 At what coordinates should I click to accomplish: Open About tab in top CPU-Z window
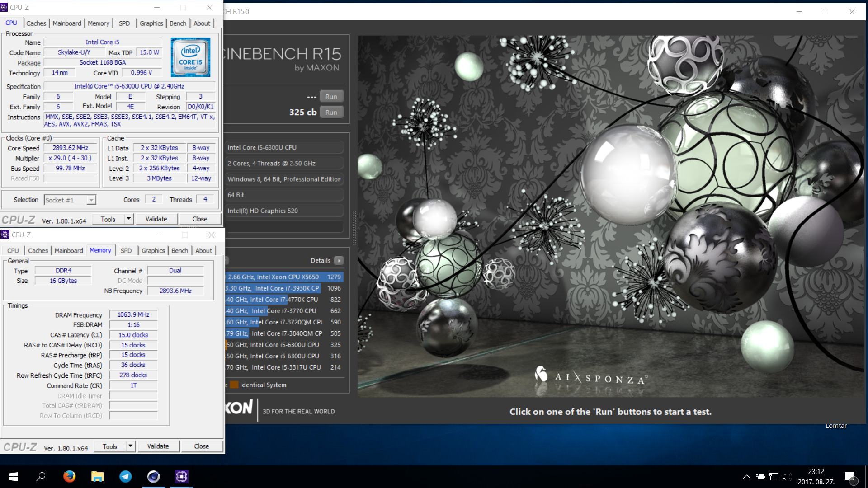(x=202, y=23)
